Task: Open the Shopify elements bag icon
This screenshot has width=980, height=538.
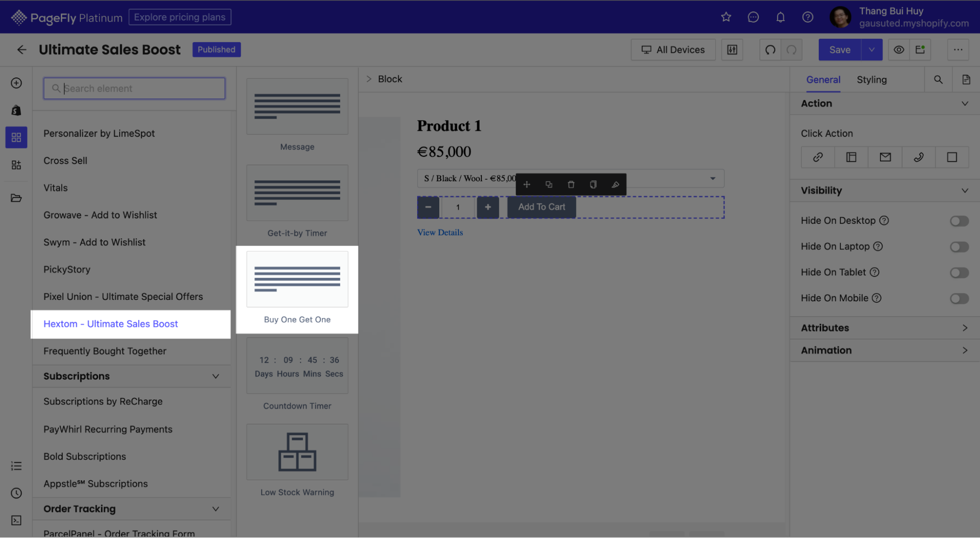Action: click(x=16, y=110)
